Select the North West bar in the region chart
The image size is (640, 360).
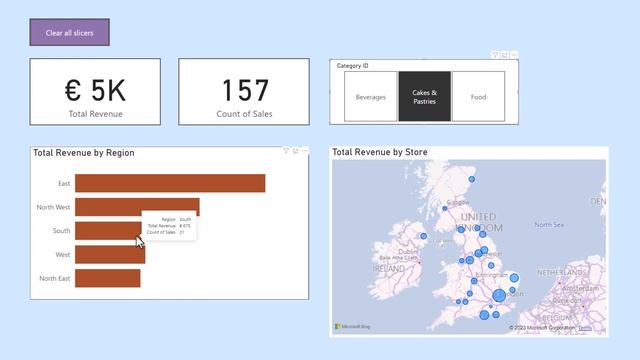pyautogui.click(x=137, y=207)
